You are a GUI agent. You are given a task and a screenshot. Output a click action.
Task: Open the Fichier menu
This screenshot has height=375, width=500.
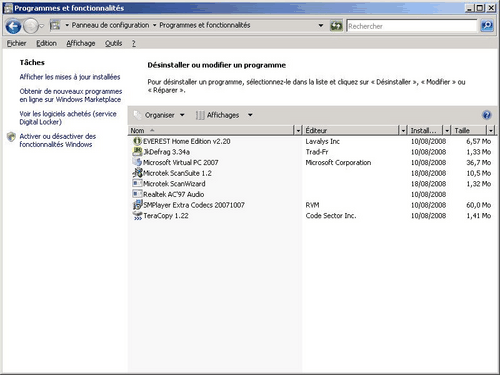click(x=16, y=43)
